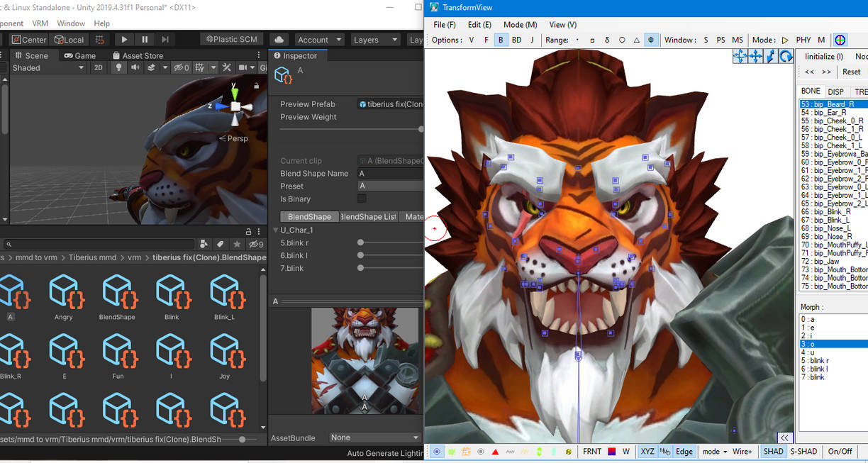Toggle the Is Binary checkbox
The width and height of the screenshot is (868, 463).
362,199
